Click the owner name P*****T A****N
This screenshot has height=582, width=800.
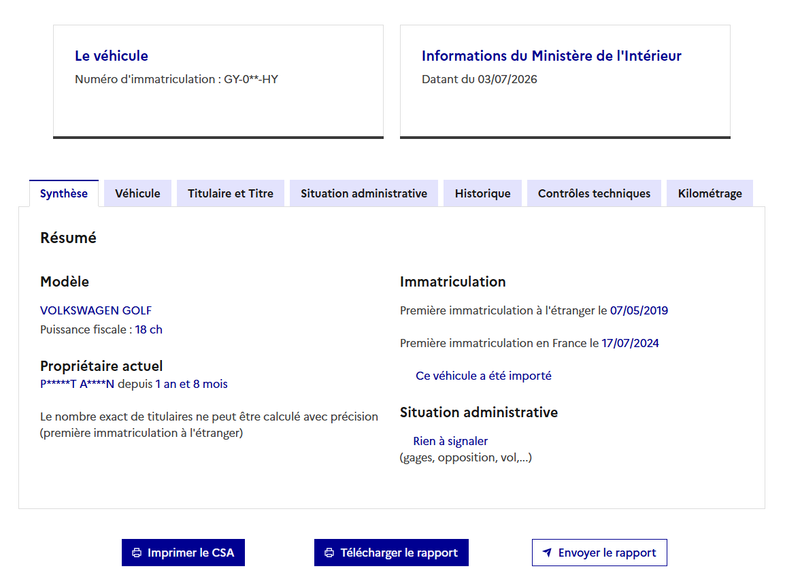coord(77,384)
